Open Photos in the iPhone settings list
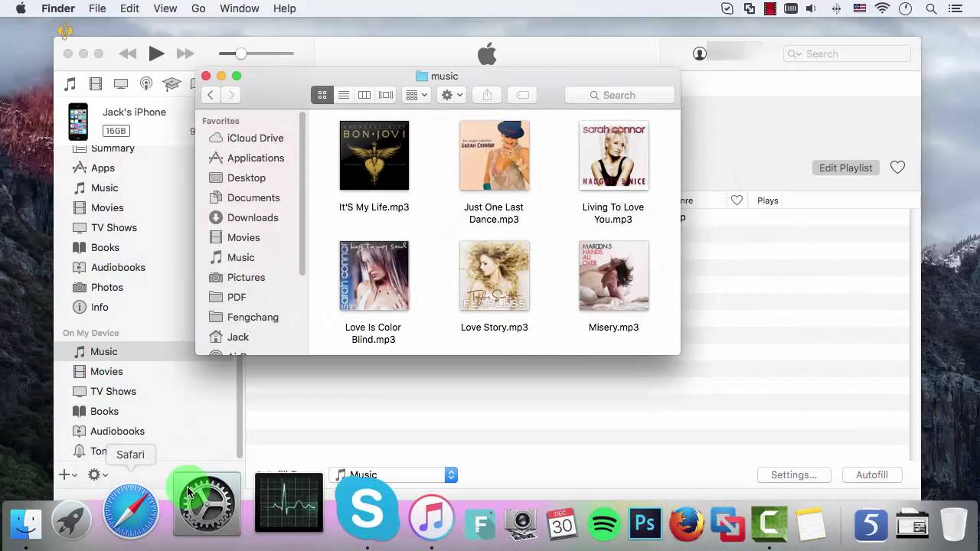This screenshot has height=551, width=980. 106,287
